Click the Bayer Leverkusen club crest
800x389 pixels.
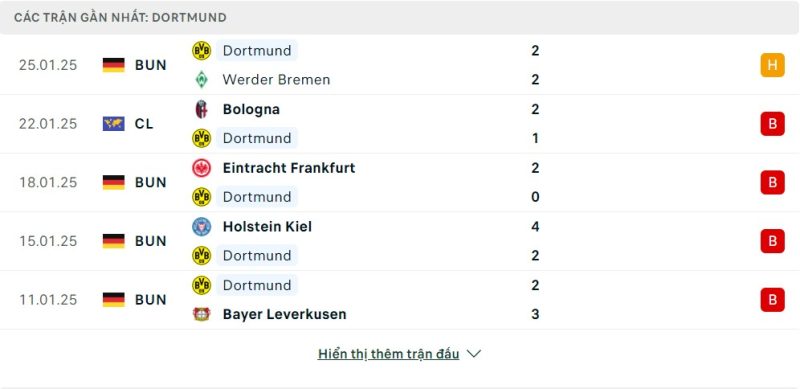pos(202,314)
